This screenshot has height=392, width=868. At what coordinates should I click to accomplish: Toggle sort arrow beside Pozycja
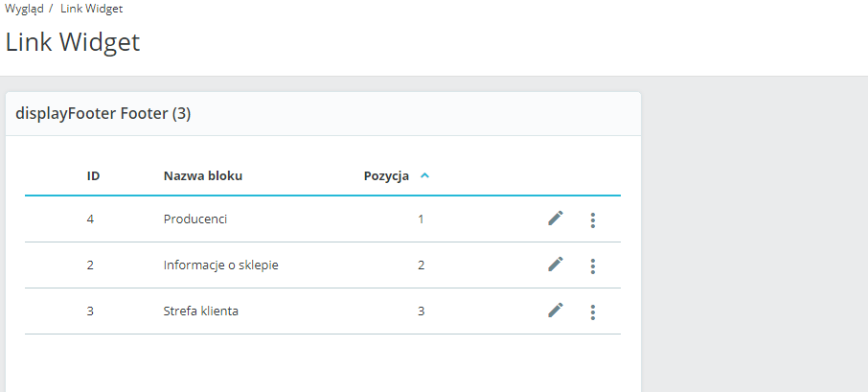pyautogui.click(x=425, y=175)
